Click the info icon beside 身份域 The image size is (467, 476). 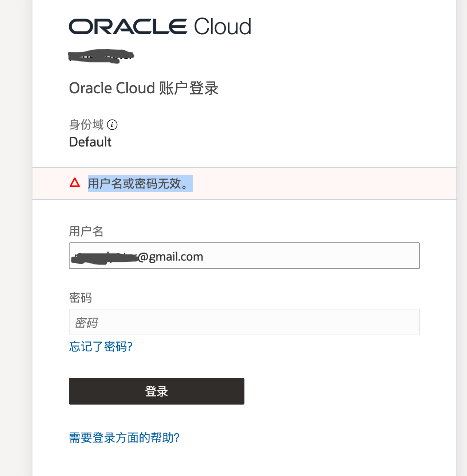point(112,125)
